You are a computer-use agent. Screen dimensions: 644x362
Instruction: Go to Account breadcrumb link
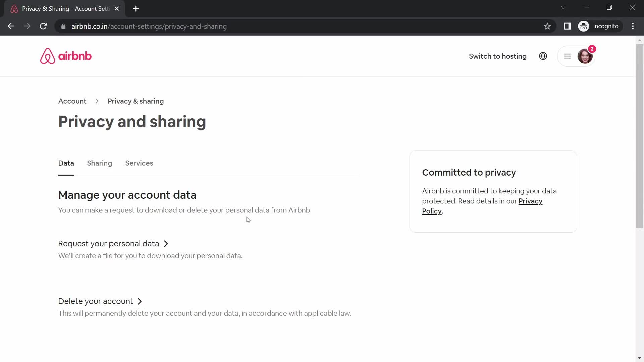[x=72, y=101]
